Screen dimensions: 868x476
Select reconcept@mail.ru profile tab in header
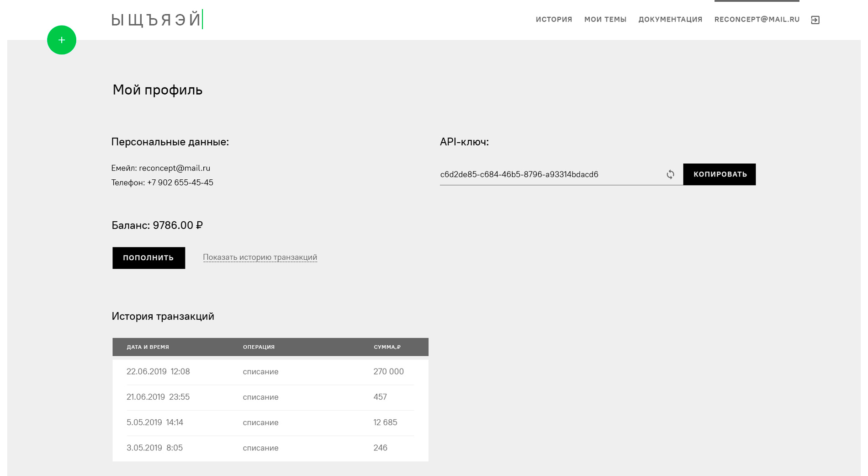757,20
